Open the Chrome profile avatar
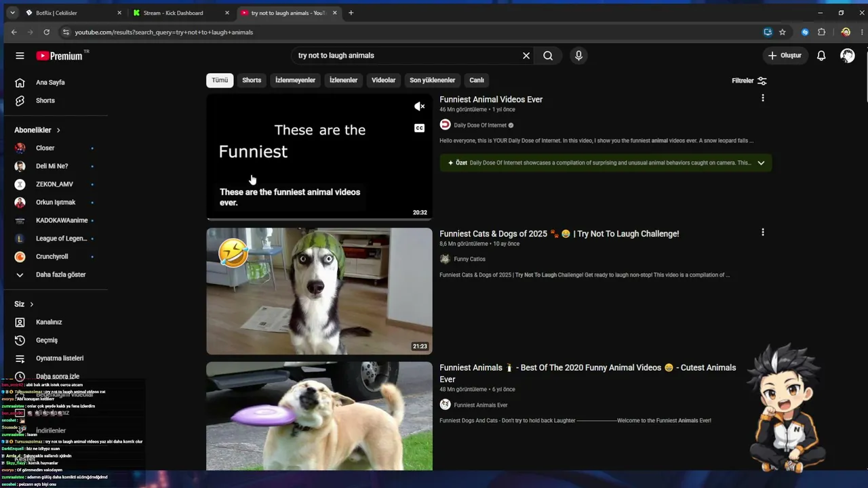 (846, 32)
